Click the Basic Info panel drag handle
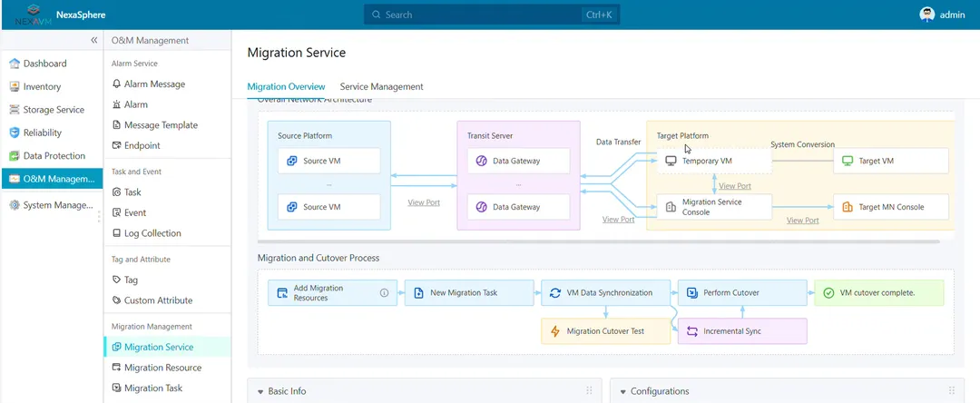The width and height of the screenshot is (980, 403). pos(589,390)
